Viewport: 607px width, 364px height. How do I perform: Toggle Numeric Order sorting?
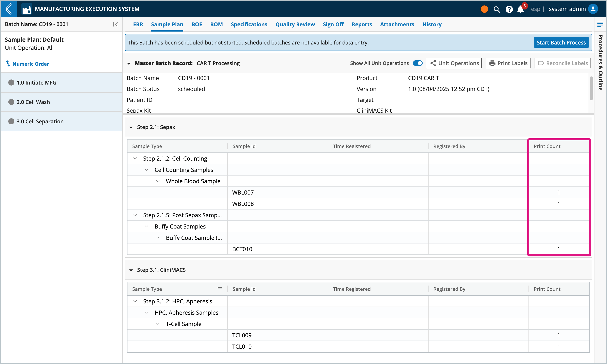tap(27, 64)
